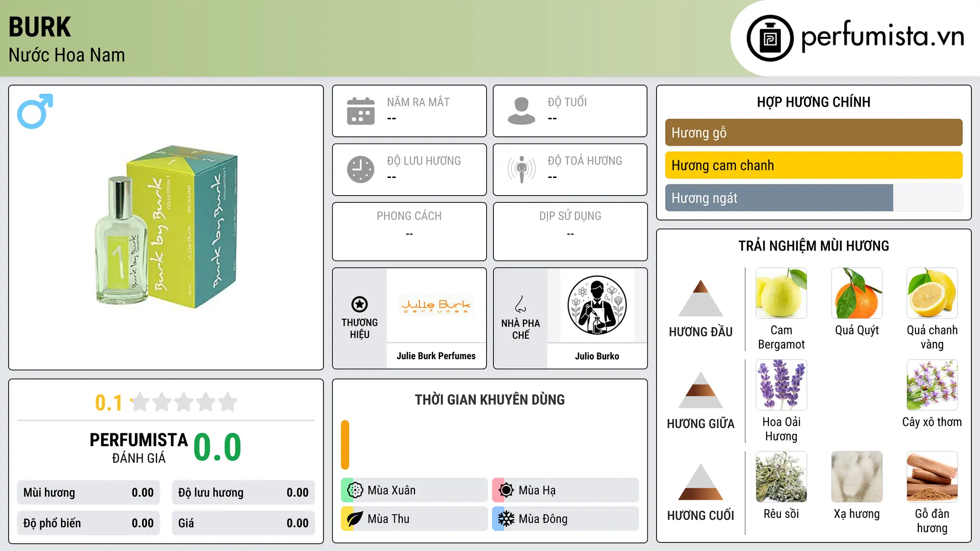This screenshot has width=980, height=551.
Task: Click the perfumista.vn bottle logo icon
Action: tap(770, 38)
